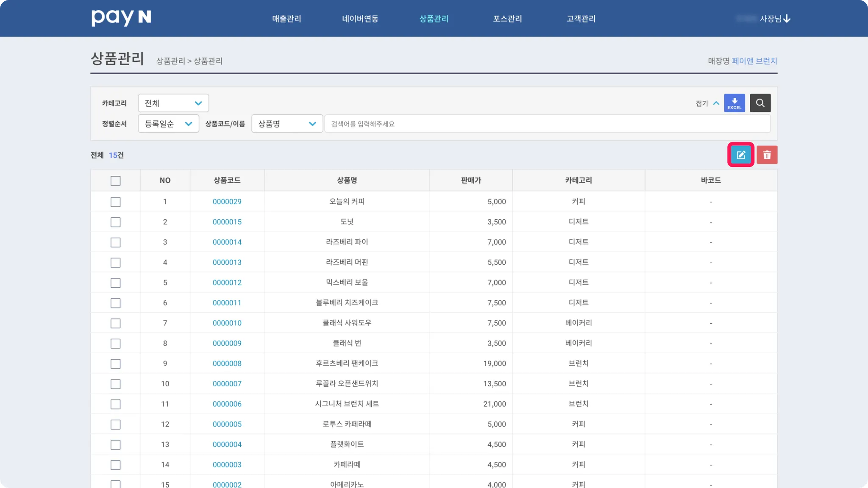The width and height of the screenshot is (868, 488).
Task: Click the red trash delete icon
Action: [767, 155]
